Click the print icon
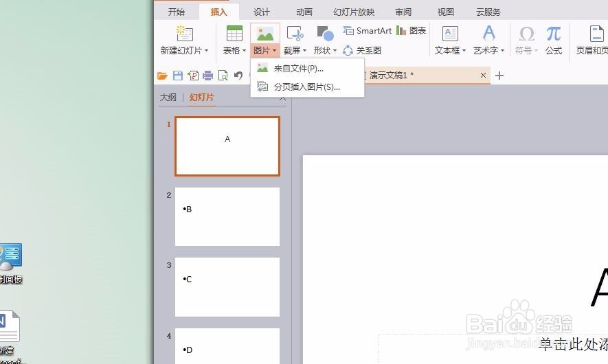 (x=208, y=76)
